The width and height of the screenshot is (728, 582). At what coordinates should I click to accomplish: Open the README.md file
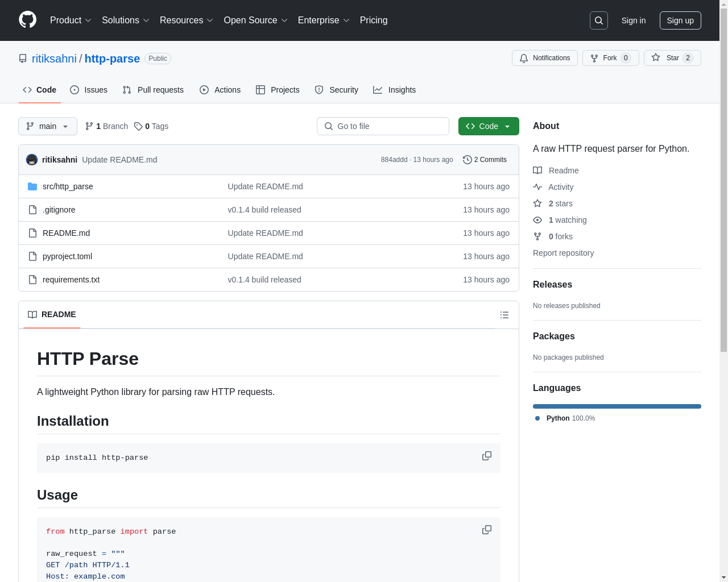tap(66, 233)
